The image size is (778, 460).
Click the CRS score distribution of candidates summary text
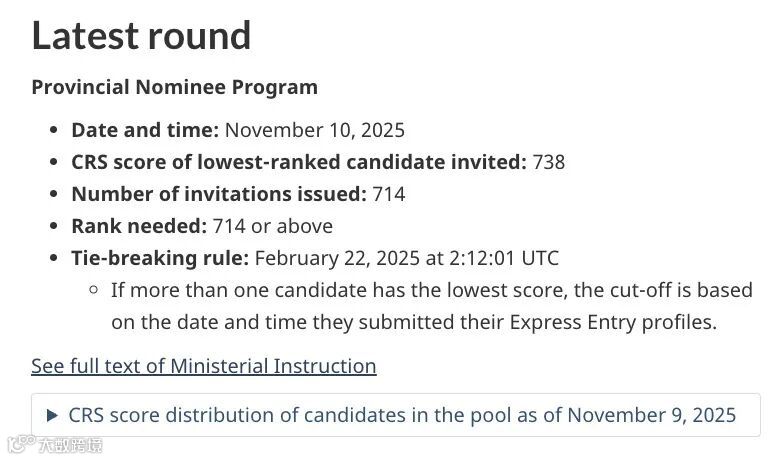402,415
